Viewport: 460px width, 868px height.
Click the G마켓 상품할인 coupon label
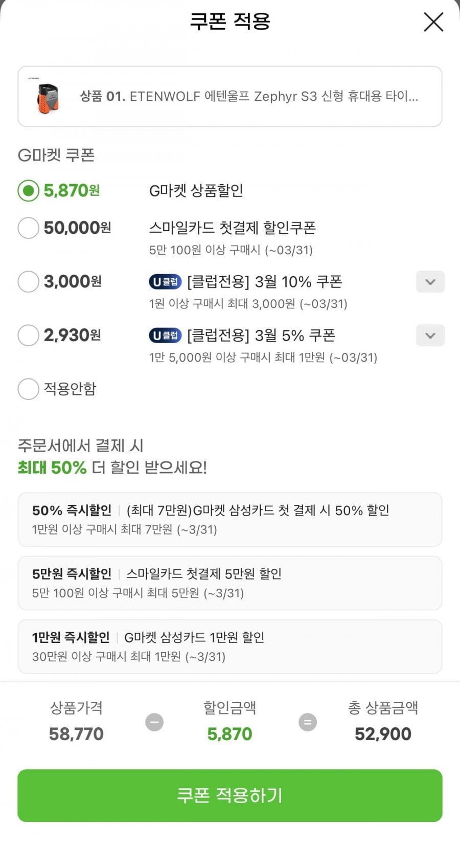[x=196, y=191]
